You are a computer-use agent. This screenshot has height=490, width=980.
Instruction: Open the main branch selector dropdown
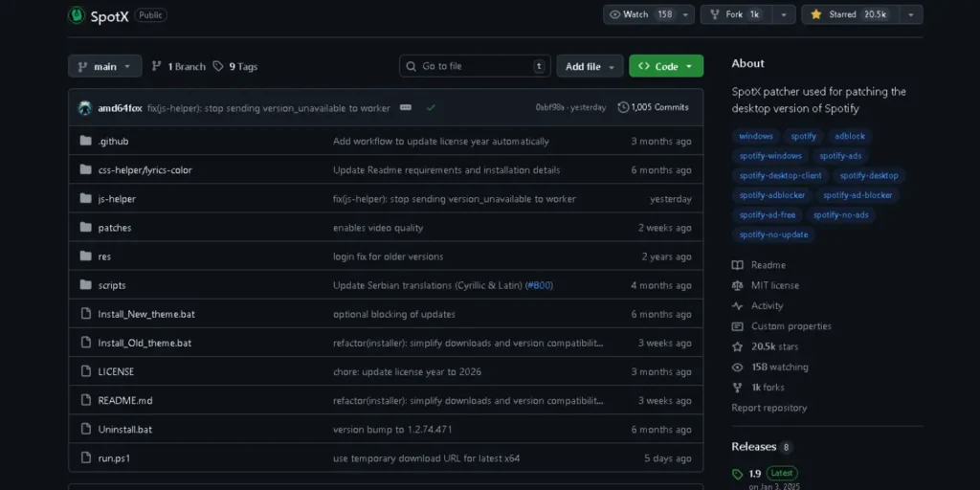coord(104,66)
